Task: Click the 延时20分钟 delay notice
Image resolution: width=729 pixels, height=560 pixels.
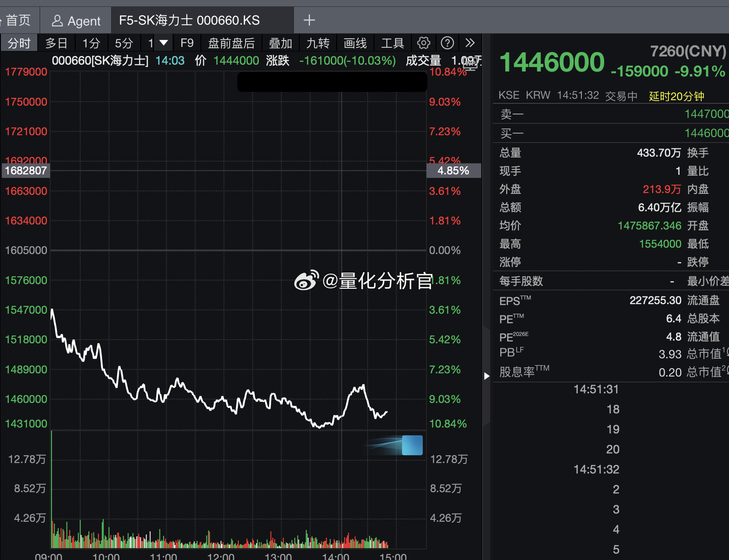Action: pos(676,96)
